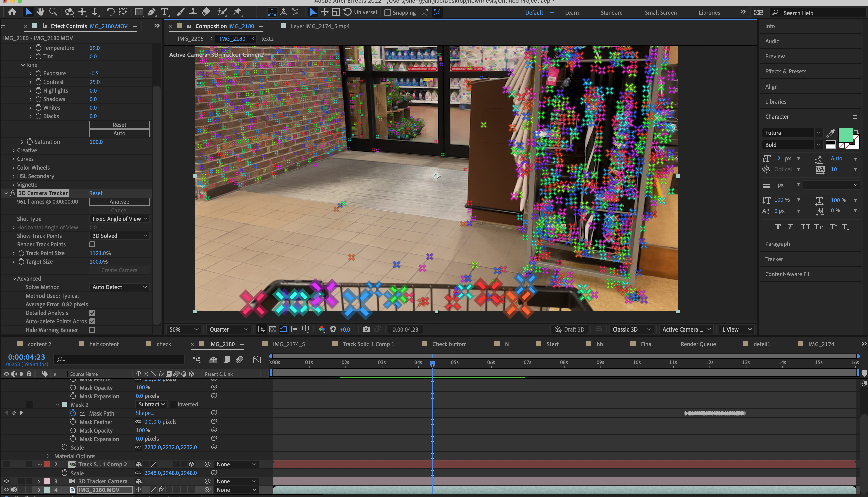Select the Hand tool
The height and width of the screenshot is (497, 868).
click(x=41, y=12)
